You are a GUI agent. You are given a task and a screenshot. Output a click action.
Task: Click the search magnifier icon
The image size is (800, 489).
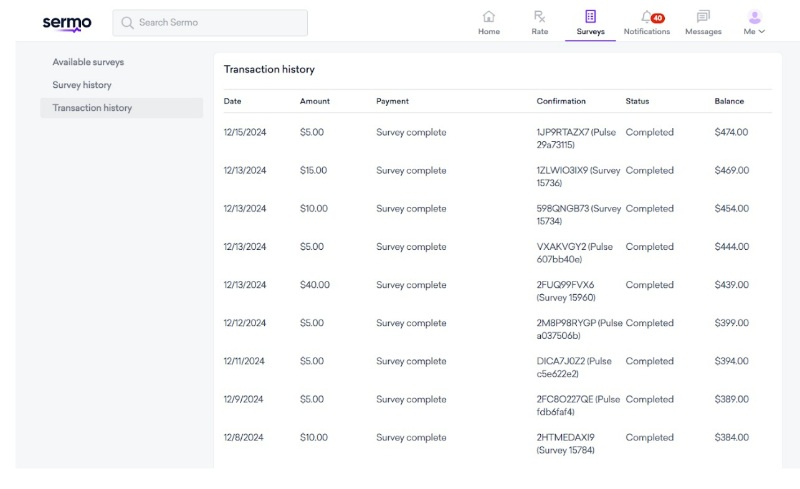click(x=127, y=23)
